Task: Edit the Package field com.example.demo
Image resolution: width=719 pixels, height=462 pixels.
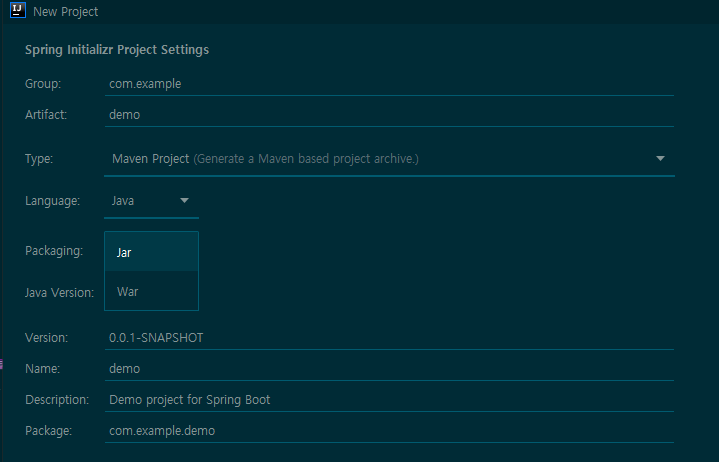Action: (389, 431)
